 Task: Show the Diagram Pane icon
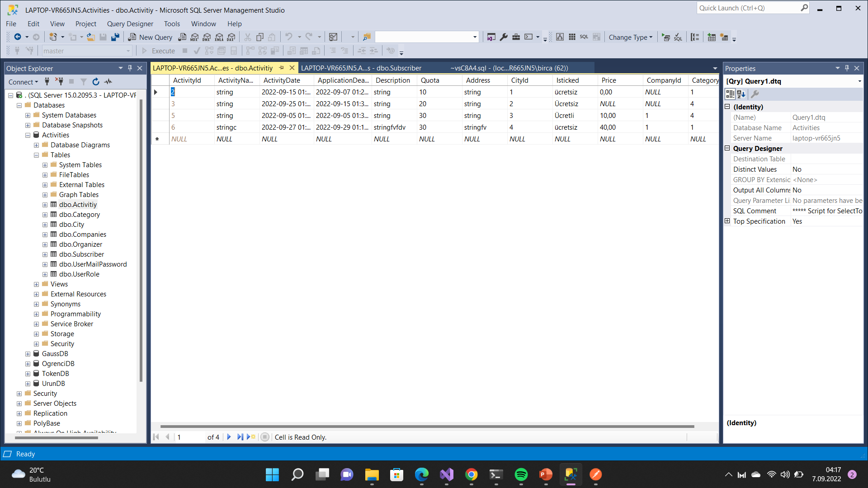coord(560,37)
